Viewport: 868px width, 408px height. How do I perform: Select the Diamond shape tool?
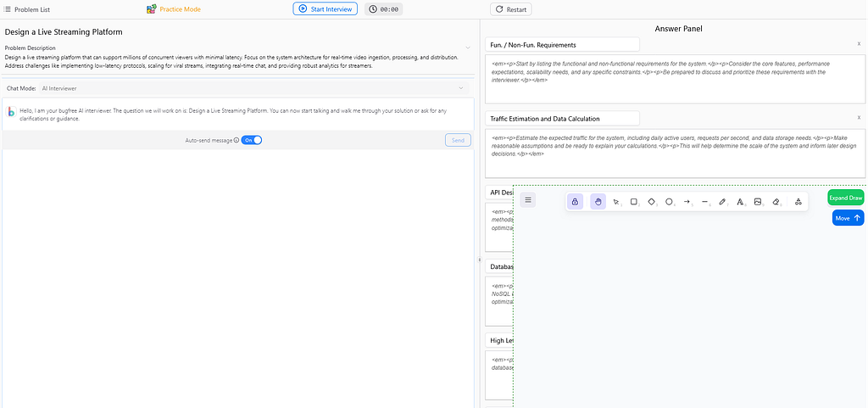(x=652, y=202)
